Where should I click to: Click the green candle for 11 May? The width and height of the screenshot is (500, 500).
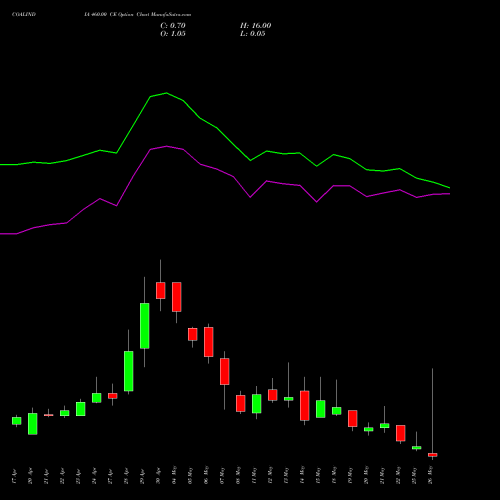point(257,404)
